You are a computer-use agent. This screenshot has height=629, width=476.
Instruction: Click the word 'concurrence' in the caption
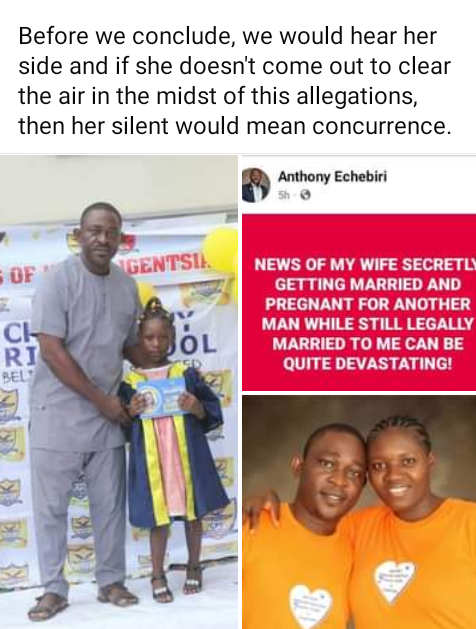[x=379, y=126]
